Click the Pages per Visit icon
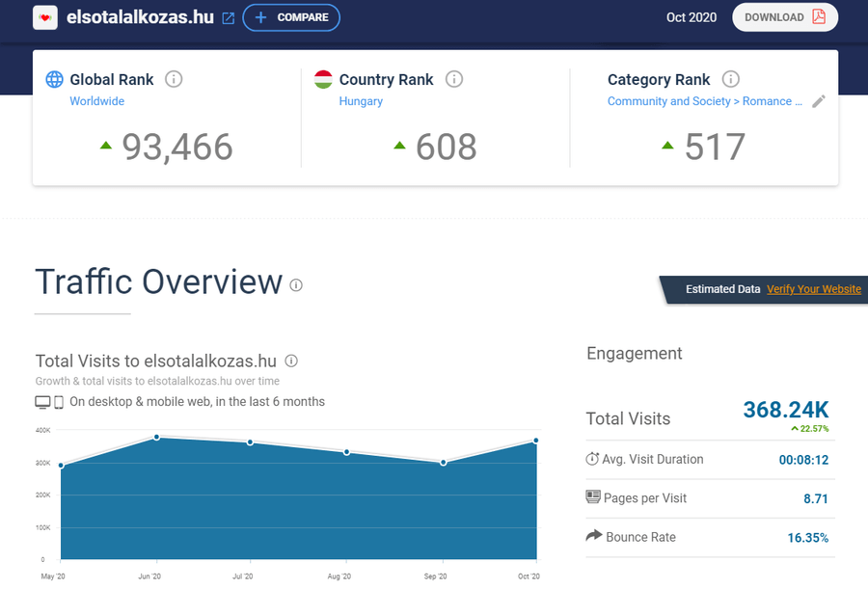Viewport: 868px width, 589px height. click(593, 496)
